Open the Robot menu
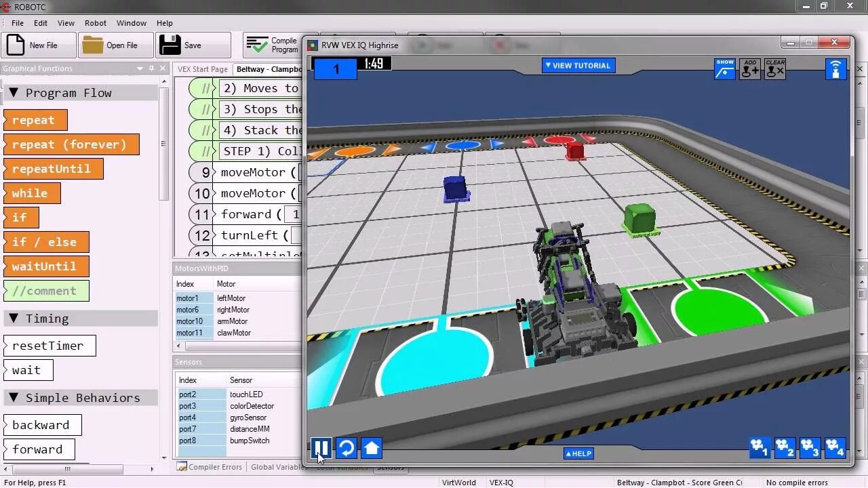The width and height of the screenshot is (868, 488). pos(96,23)
